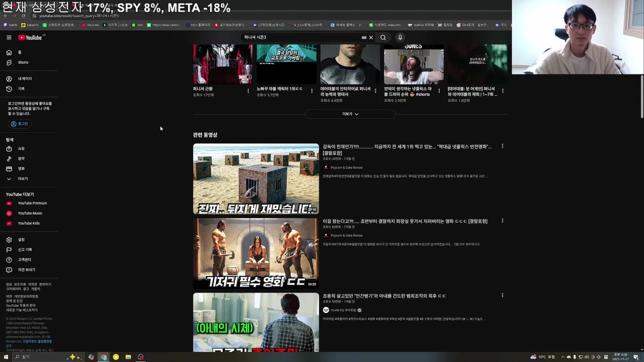Focus the search field containing 퍼니셔 시즌3
The image size is (644, 362).
[x=302, y=37]
